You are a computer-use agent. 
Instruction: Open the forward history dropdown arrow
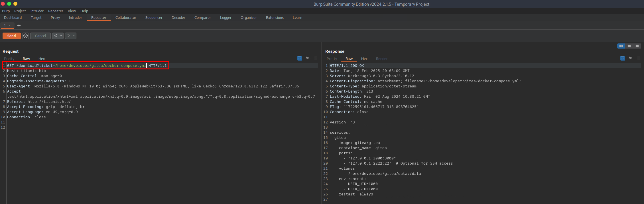coord(74,36)
